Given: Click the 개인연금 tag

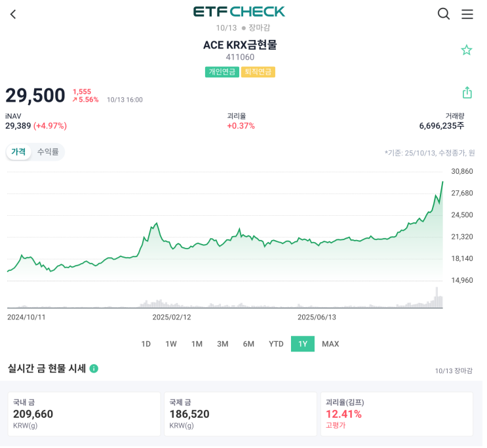Looking at the screenshot, I should click(x=222, y=71).
